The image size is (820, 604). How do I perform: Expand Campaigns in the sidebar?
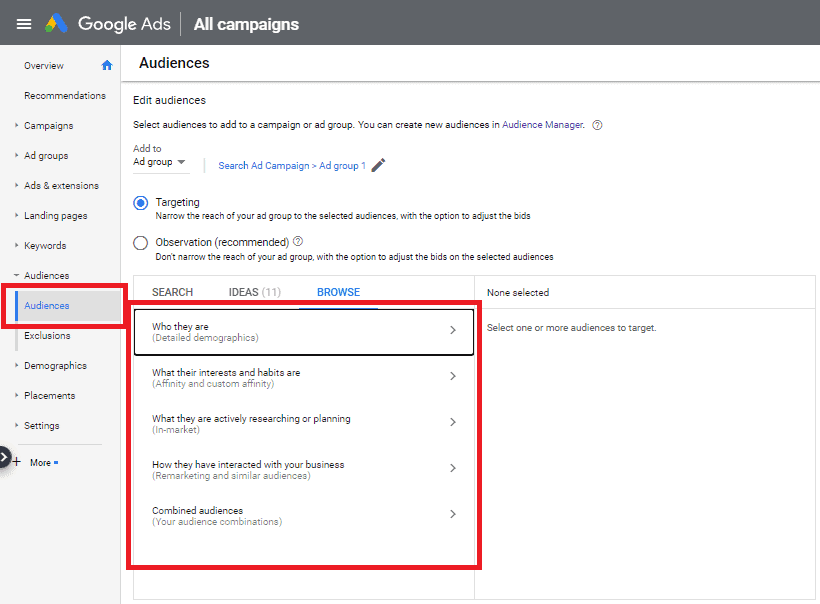pyautogui.click(x=16, y=126)
